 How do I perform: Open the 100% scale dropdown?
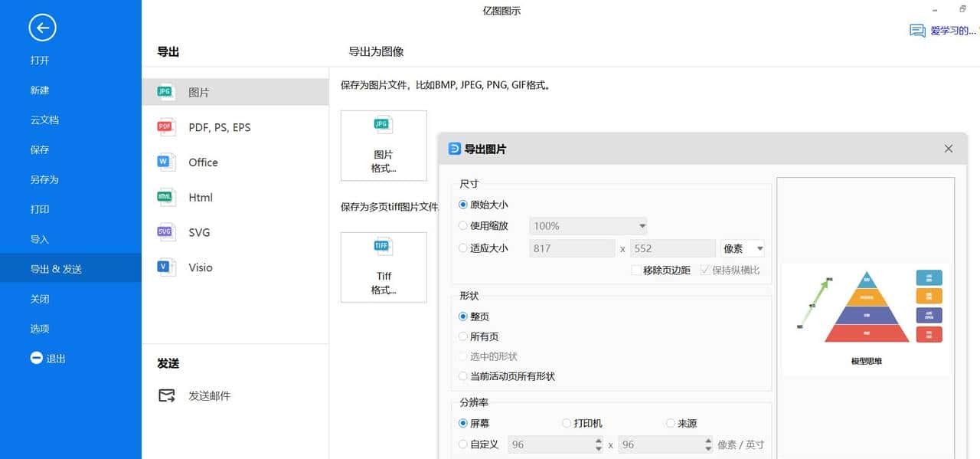pyautogui.click(x=640, y=226)
